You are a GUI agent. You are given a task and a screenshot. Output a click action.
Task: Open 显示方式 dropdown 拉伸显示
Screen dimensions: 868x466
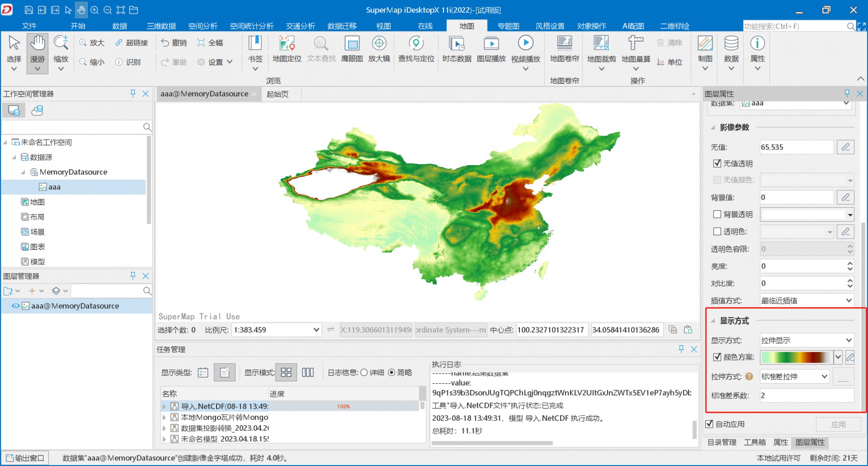coord(807,340)
